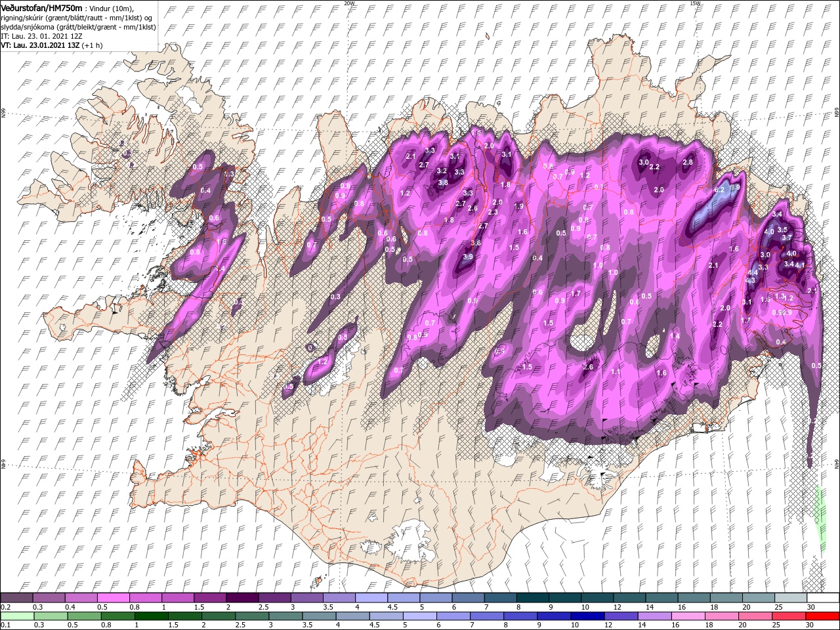Click the '3.6' precipitation value on the map

[476, 243]
